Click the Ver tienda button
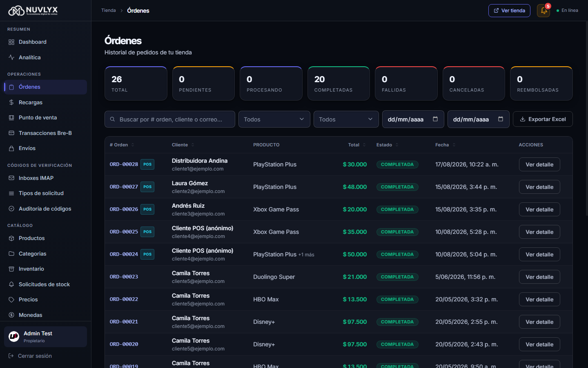This screenshot has width=588, height=368. 509,11
